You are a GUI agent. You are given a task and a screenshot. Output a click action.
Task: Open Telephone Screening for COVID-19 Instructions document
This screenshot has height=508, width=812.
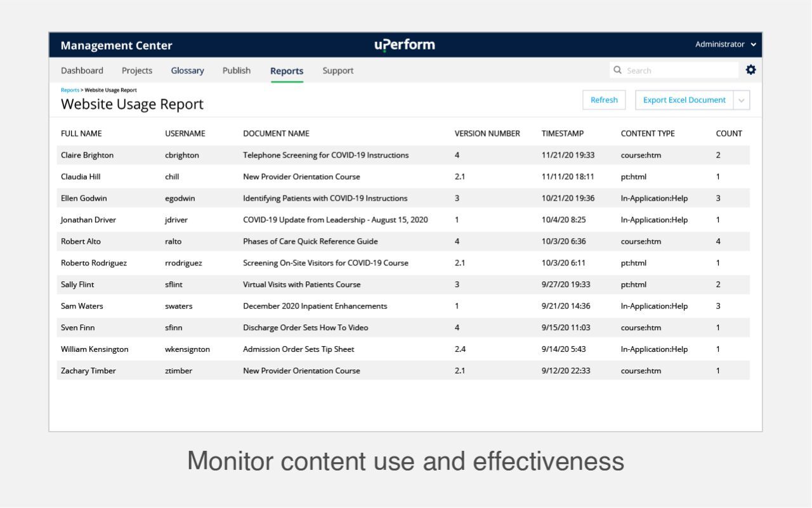point(325,155)
